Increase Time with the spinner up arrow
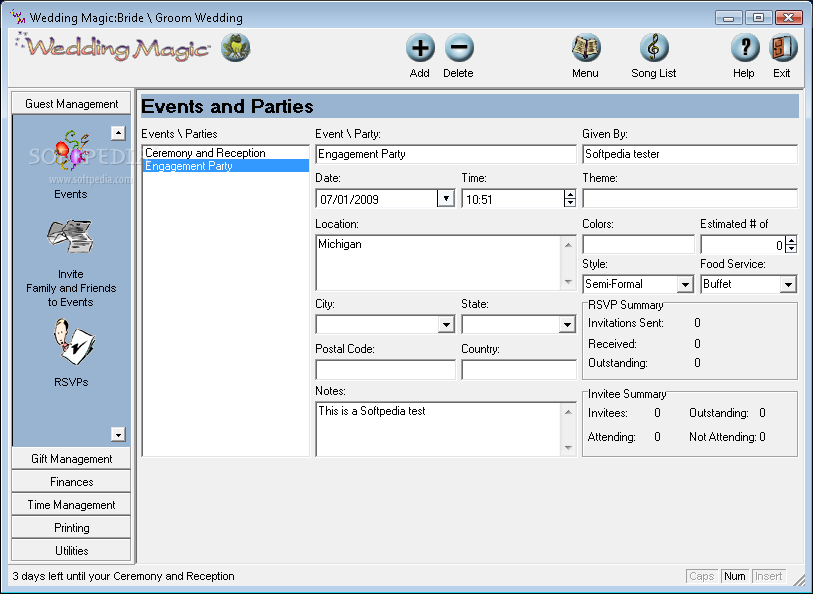This screenshot has height=594, width=813. 570,194
